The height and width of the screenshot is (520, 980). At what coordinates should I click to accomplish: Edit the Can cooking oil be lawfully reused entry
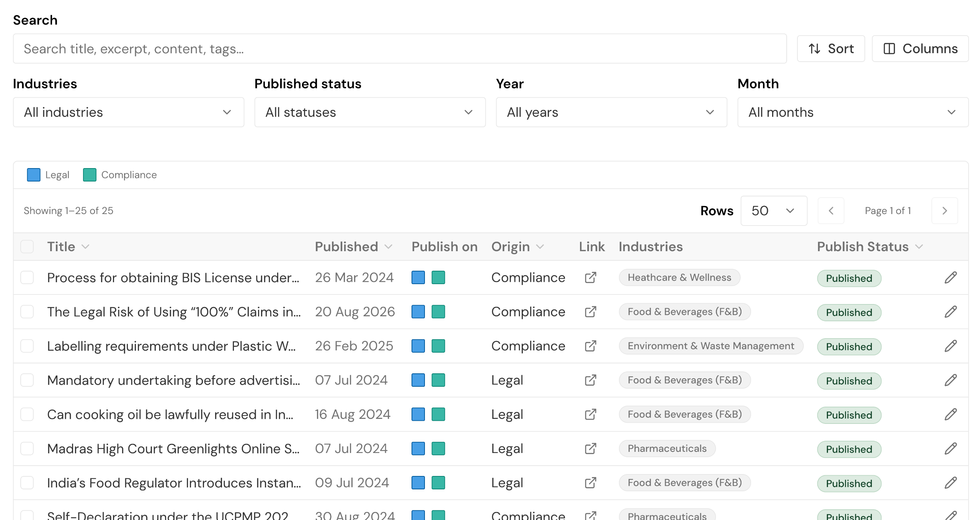tap(951, 414)
